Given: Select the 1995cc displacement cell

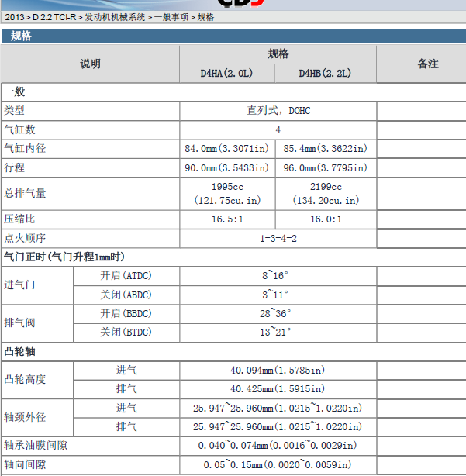Looking at the screenshot, I should coord(227,194).
